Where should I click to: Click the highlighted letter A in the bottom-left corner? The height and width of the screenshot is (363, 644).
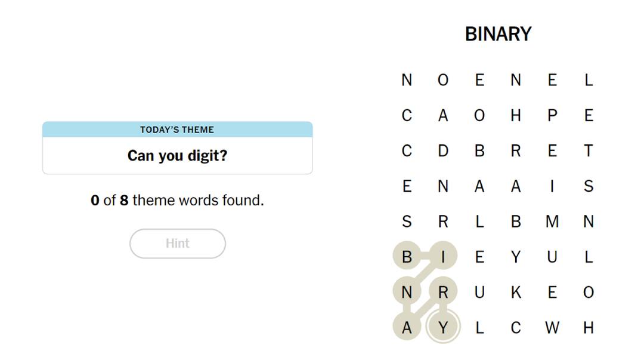coord(407,327)
